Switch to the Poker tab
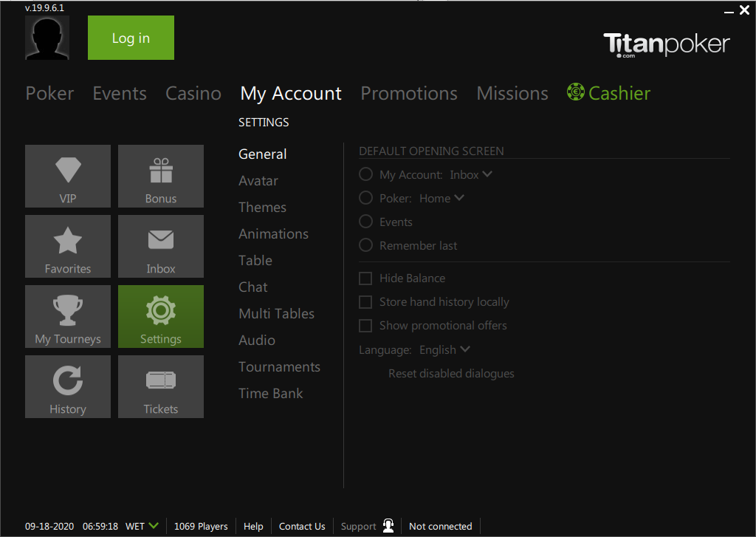 49,93
